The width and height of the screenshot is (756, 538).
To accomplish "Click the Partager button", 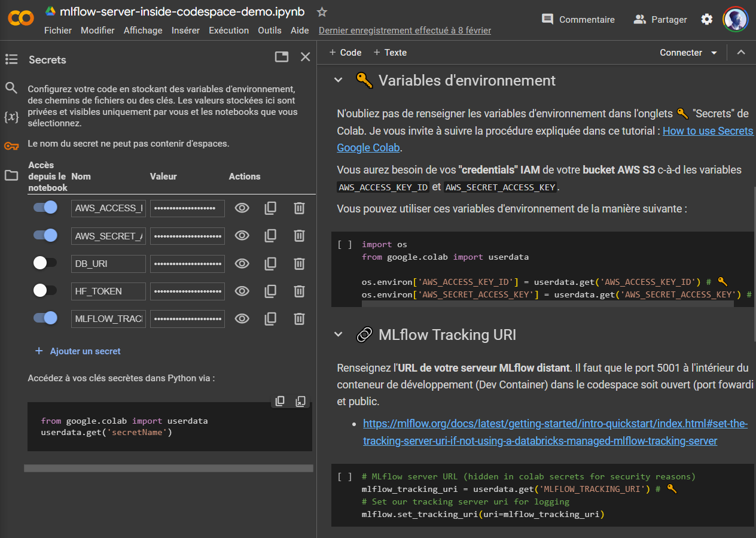I will pyautogui.click(x=660, y=19).
